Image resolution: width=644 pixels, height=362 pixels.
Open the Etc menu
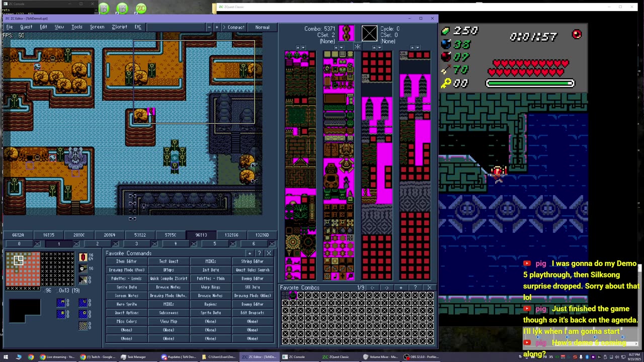pyautogui.click(x=138, y=27)
